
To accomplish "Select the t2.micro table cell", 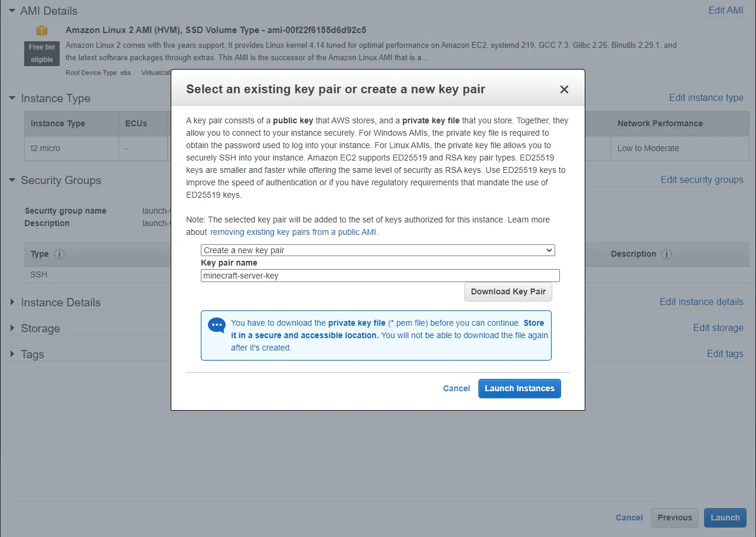I will [x=71, y=148].
